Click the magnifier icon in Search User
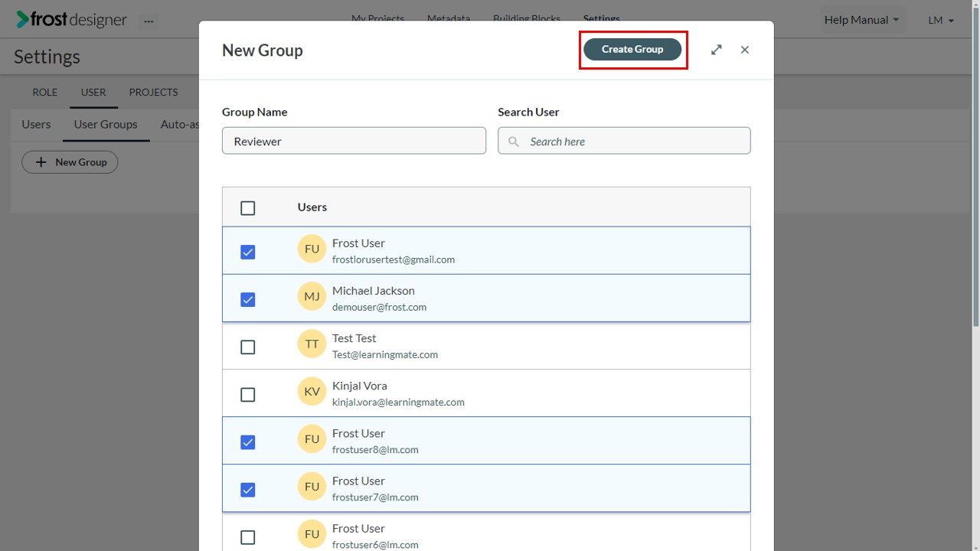Viewport: 980px width, 551px height. point(514,142)
